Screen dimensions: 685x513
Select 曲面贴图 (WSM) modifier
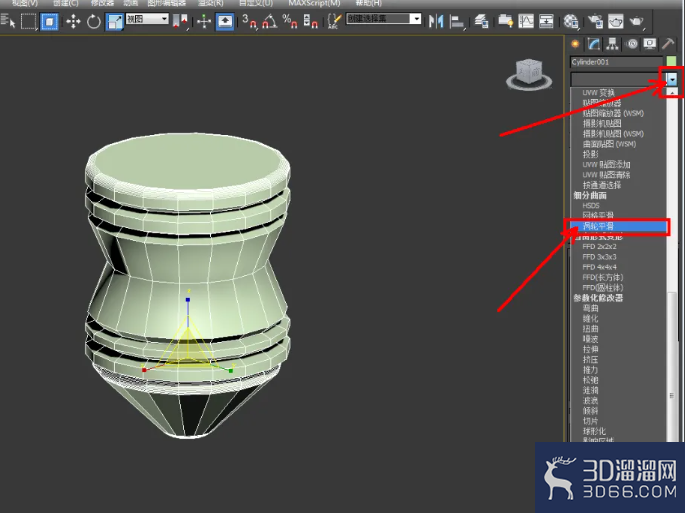click(609, 144)
